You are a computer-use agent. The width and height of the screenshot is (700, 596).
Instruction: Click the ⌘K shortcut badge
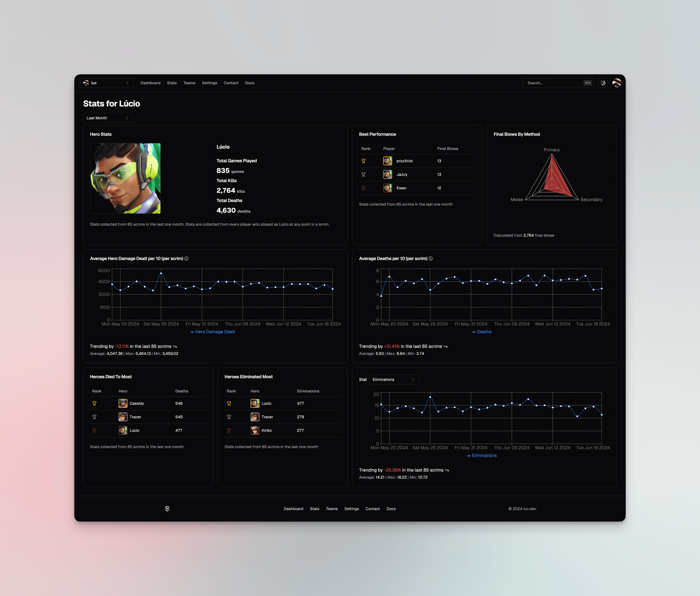(588, 83)
